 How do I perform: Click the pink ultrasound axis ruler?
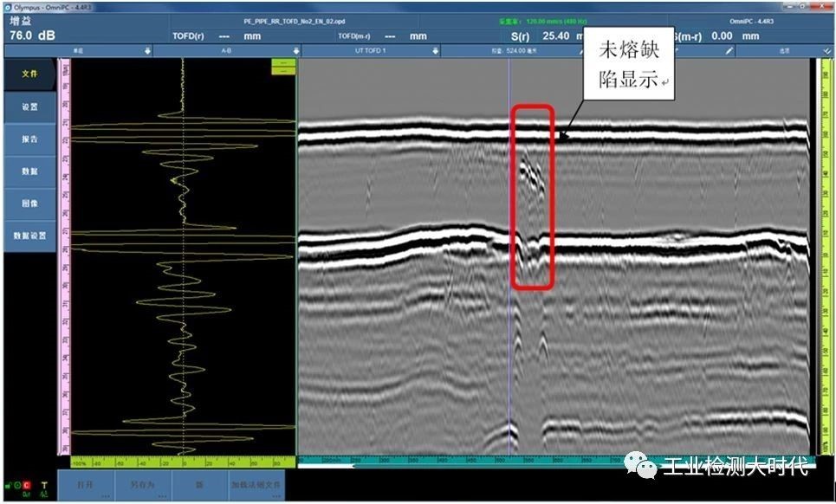[x=65, y=256]
